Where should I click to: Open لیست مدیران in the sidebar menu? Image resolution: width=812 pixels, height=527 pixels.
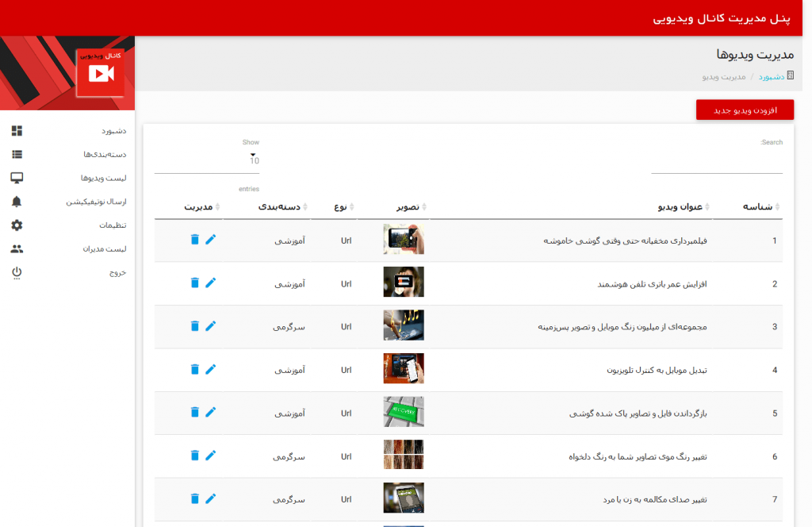[105, 248]
